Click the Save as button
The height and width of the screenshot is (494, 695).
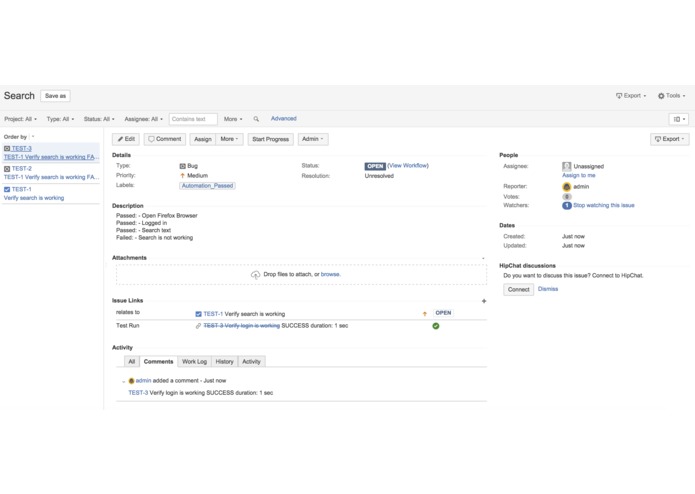55,96
